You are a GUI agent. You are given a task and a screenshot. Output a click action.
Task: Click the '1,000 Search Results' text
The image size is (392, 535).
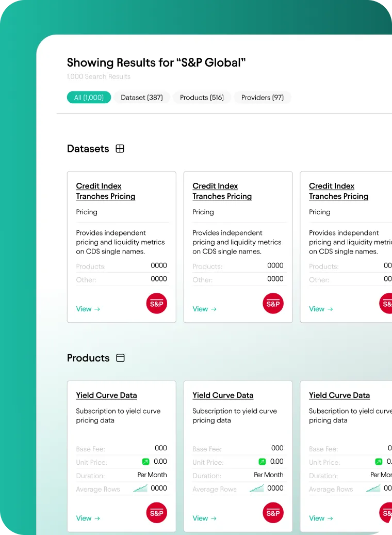click(x=99, y=76)
